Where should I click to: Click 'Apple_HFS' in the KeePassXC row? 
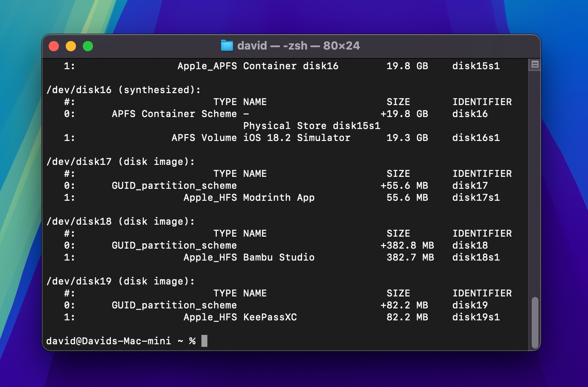pos(210,317)
